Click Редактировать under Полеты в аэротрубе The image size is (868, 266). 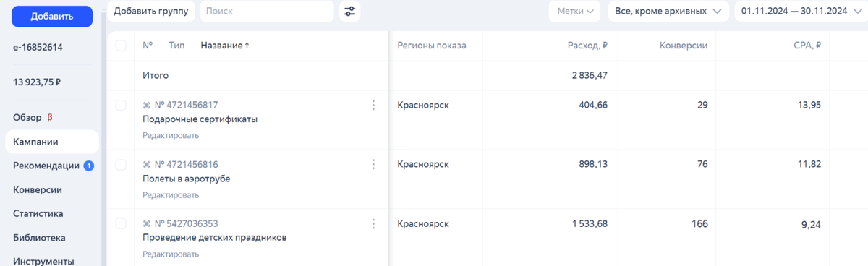[171, 194]
